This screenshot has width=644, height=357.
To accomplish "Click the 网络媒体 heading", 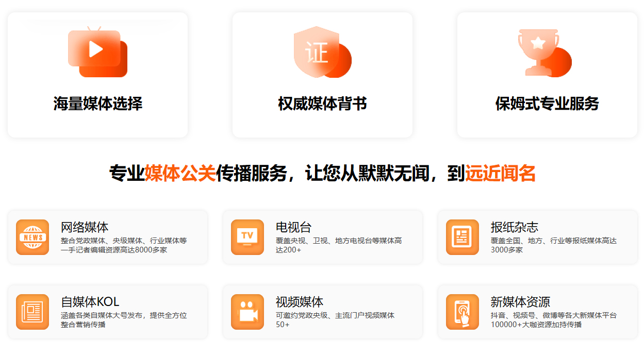I will pyautogui.click(x=85, y=227).
